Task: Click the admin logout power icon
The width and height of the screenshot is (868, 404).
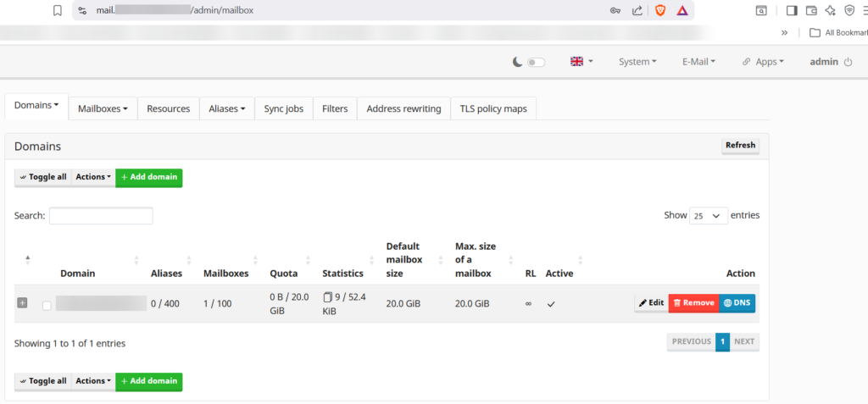Action: (848, 62)
